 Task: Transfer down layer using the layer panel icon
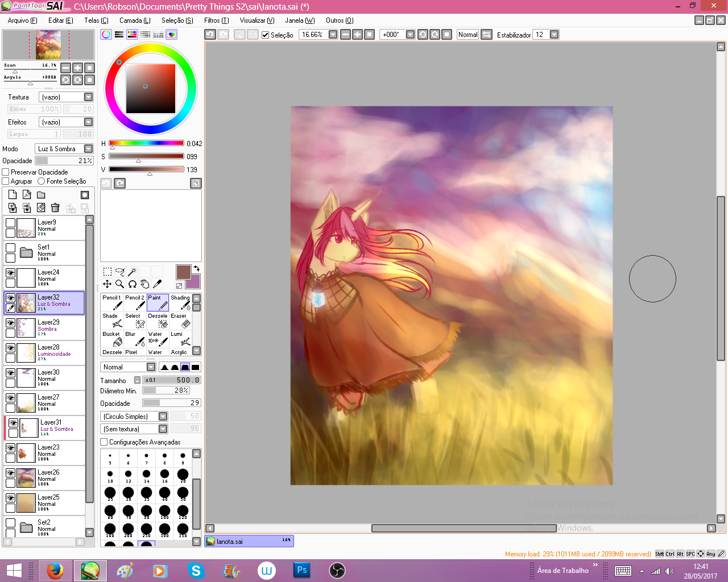(13, 208)
